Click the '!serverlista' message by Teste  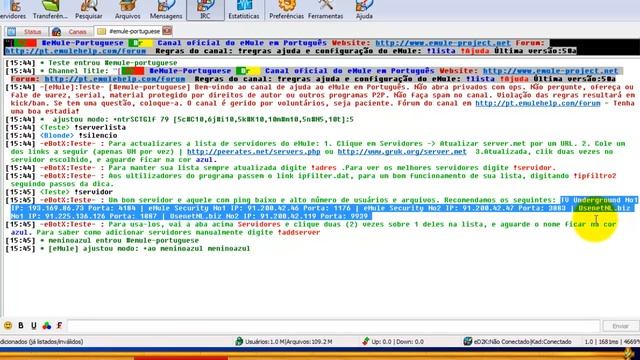coord(100,127)
